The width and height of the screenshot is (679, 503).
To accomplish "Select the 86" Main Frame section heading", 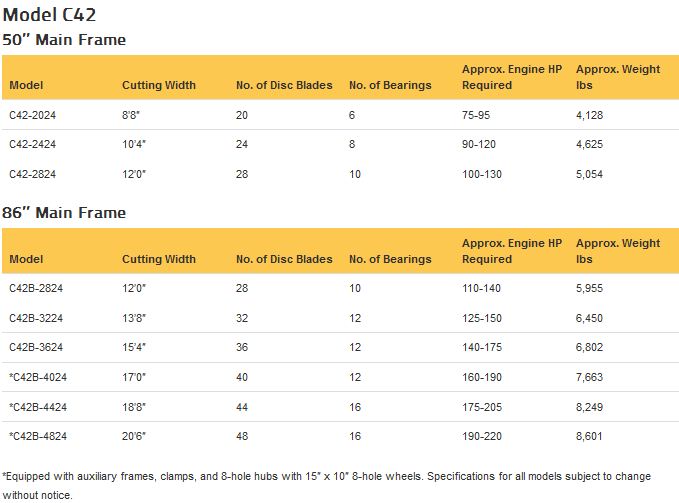I will (x=64, y=213).
